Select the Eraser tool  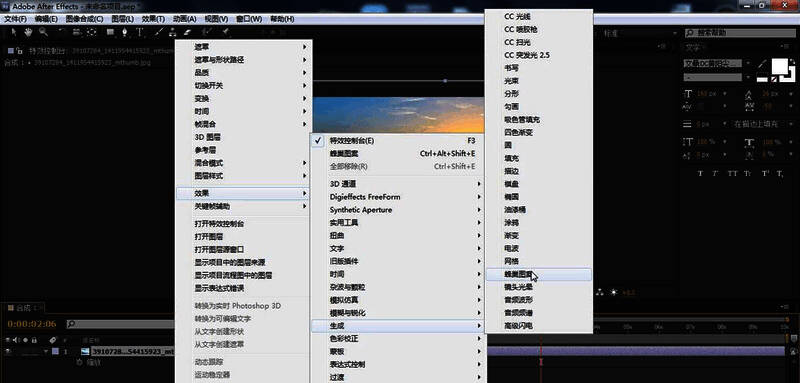point(187,32)
